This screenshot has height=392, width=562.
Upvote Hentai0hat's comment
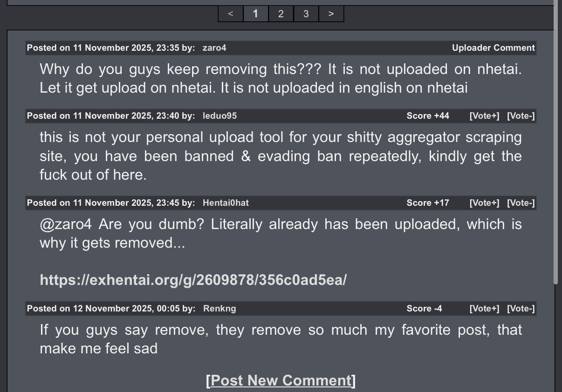pyautogui.click(x=484, y=203)
